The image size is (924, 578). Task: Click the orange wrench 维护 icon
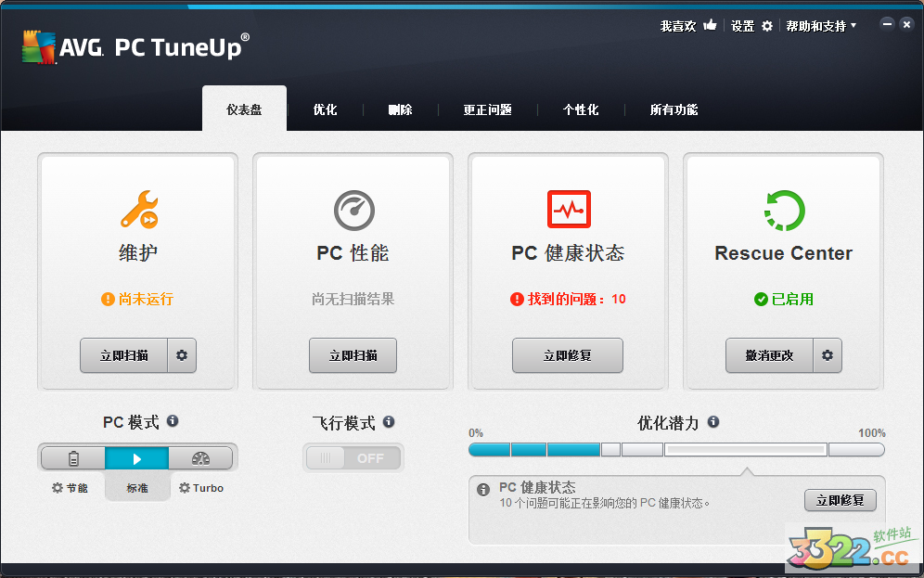139,209
